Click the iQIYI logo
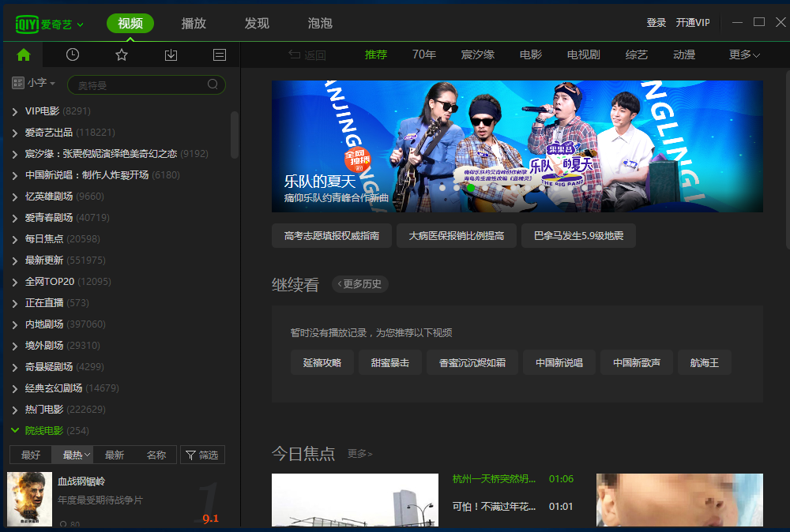Viewport: 790px width, 532px height. pos(49,24)
